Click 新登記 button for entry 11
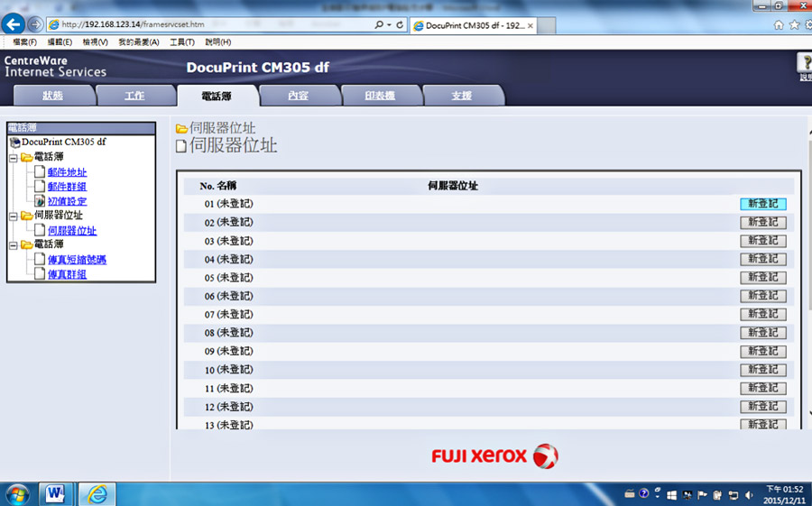Viewport: 812px width, 506px height. tap(762, 388)
